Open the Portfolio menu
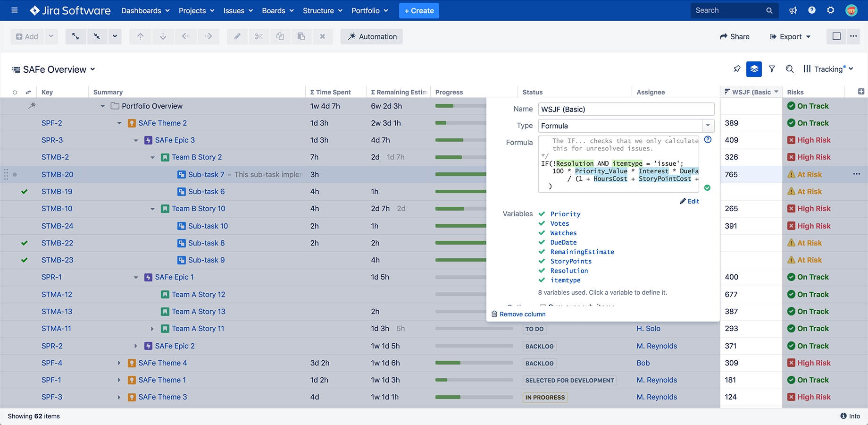868x425 pixels. (370, 10)
